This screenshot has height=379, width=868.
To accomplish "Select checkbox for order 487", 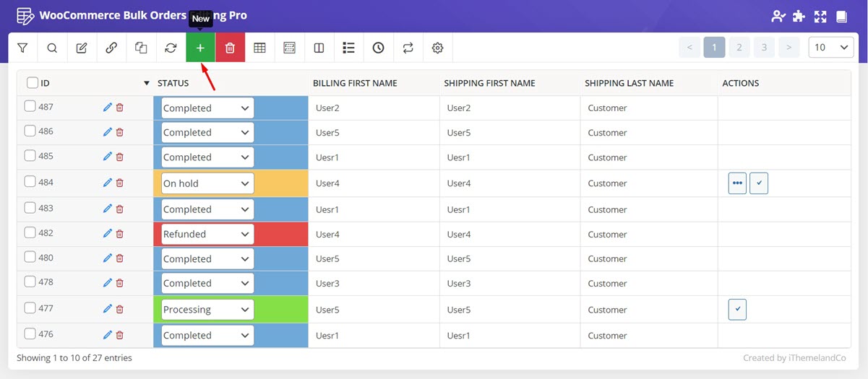I will click(30, 106).
